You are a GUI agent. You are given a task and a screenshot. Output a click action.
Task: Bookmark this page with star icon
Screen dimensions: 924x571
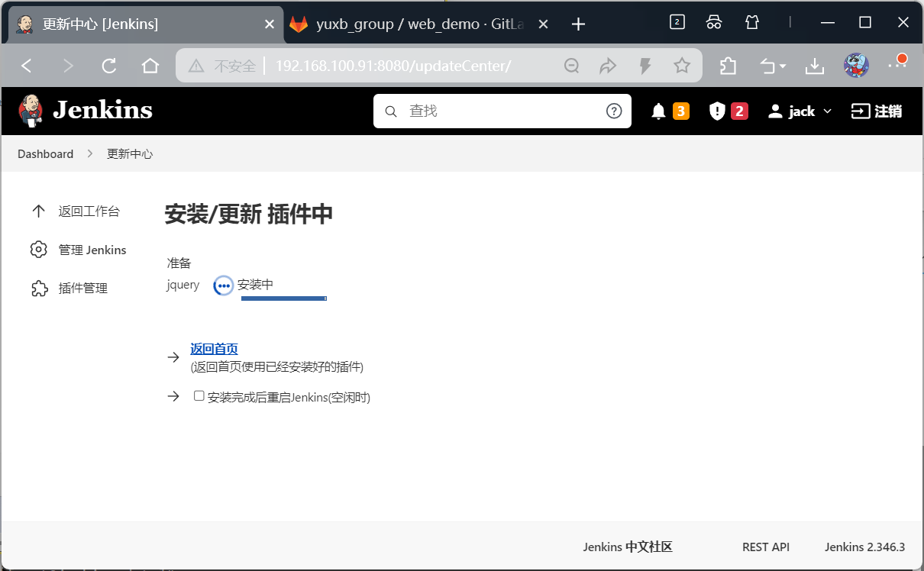click(682, 66)
